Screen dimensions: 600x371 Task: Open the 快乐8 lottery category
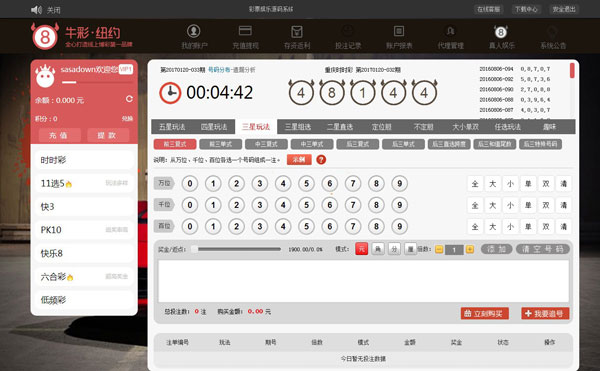[84, 253]
